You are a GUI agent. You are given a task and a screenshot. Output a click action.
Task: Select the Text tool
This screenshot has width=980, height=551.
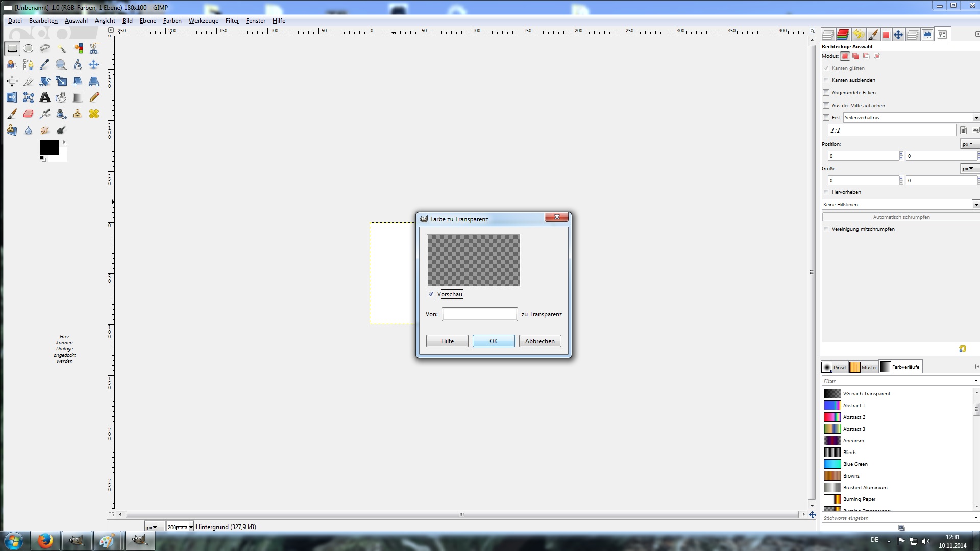pos(45,97)
